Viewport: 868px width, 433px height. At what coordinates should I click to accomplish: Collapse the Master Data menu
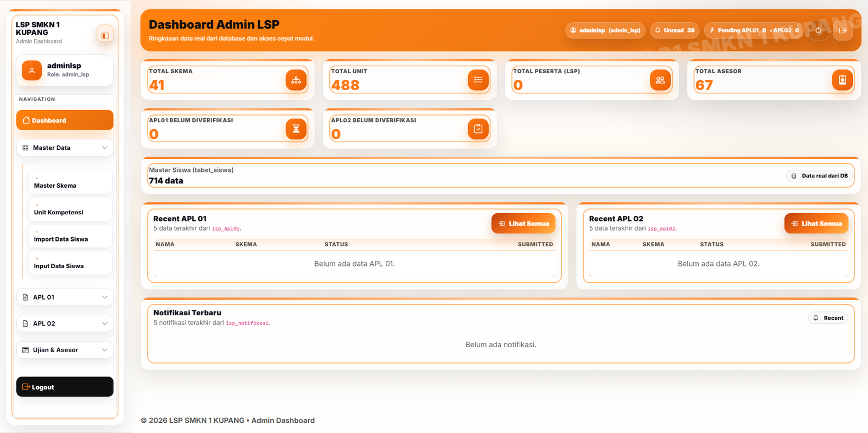coord(65,148)
